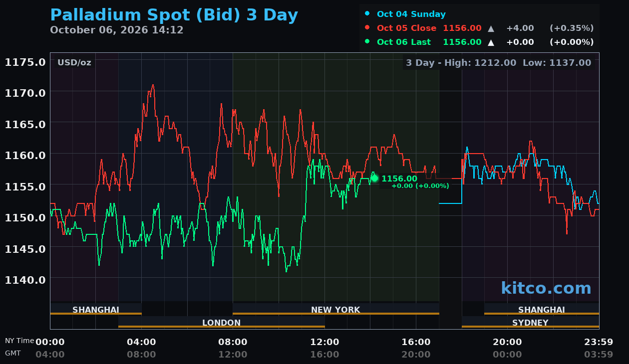This screenshot has height=364, width=629.
Task: Click the kitco.com watermark link
Action: point(546,288)
